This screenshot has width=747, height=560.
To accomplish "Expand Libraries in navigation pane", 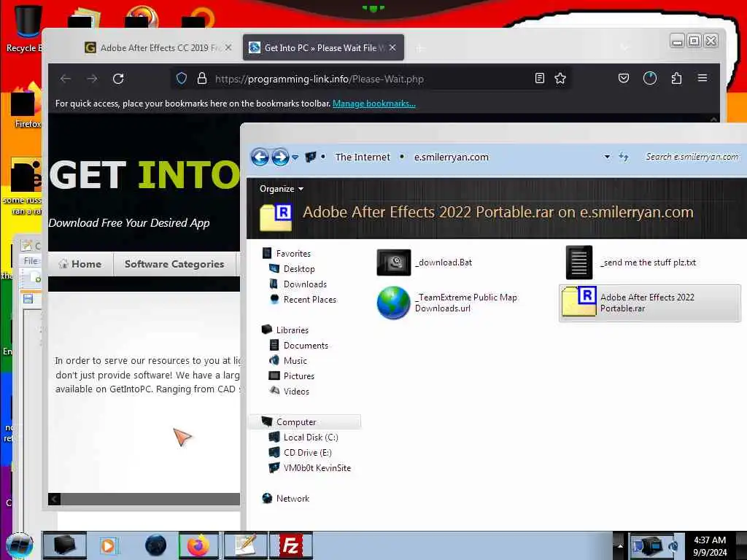I will tap(285, 330).
